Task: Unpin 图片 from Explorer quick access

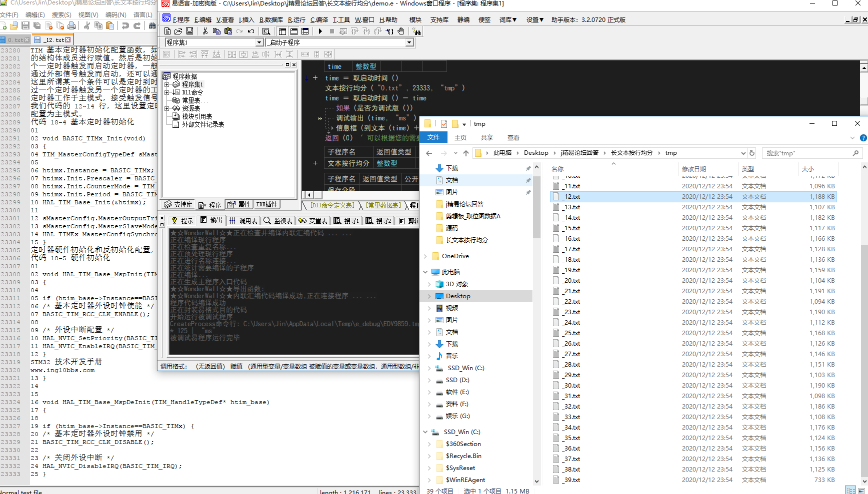Action: (x=528, y=192)
